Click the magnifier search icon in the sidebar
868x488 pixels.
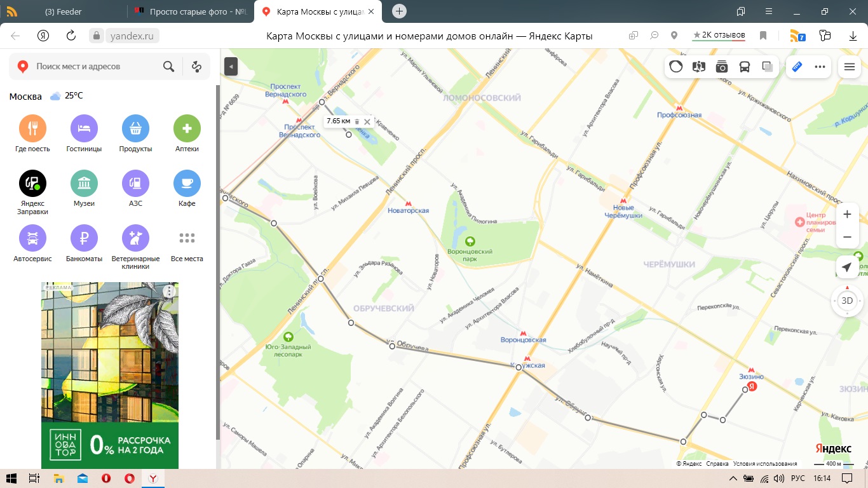tap(168, 66)
